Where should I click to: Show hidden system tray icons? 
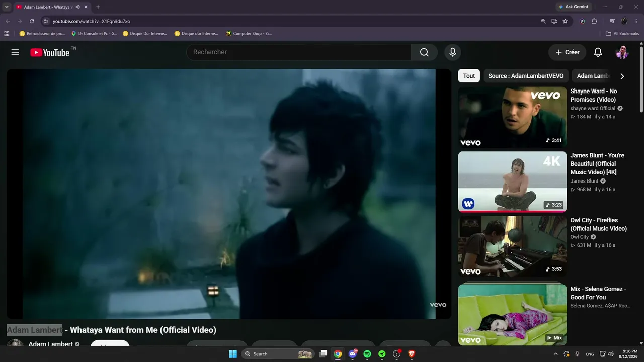(x=555, y=354)
